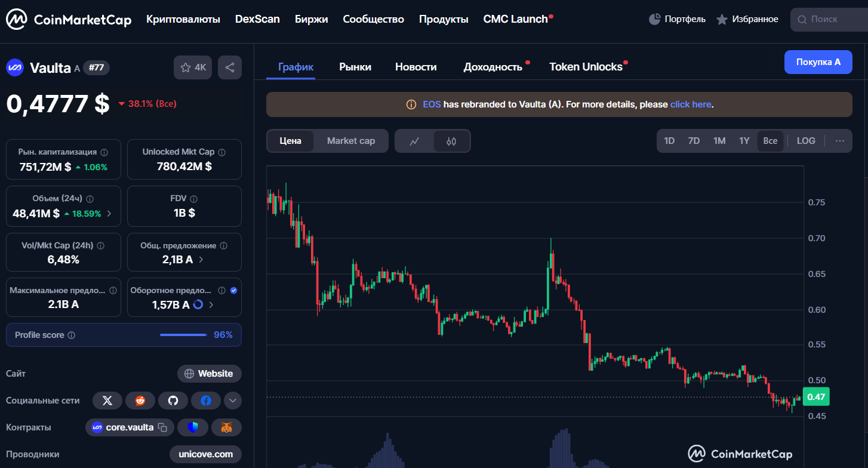The height and width of the screenshot is (468, 868).
Task: Show info for Vol/Mkt Cap (24h)
Action: click(x=101, y=245)
